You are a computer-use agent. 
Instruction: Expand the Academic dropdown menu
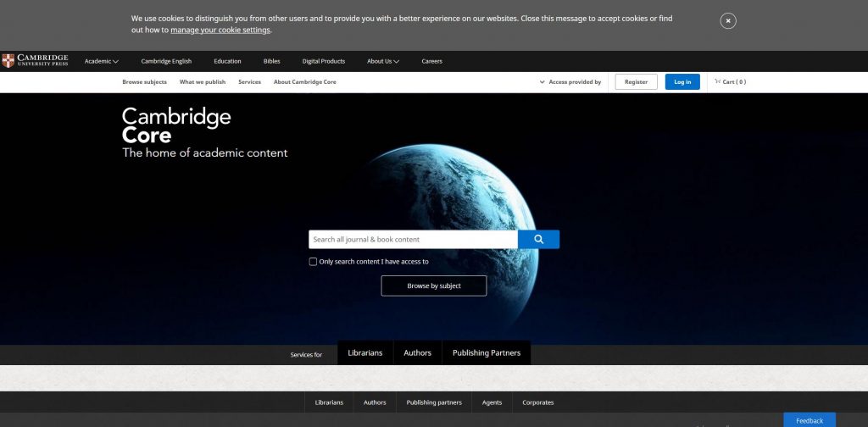coord(101,61)
